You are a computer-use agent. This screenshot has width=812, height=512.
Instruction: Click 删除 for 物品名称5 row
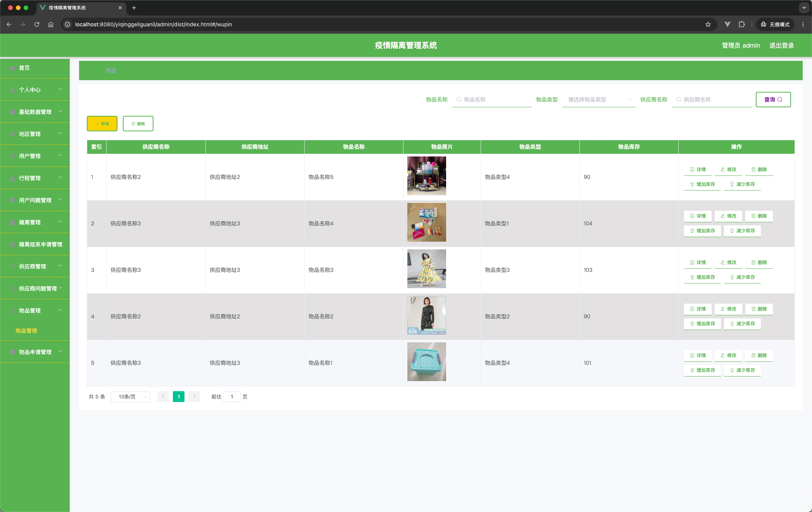pos(759,170)
